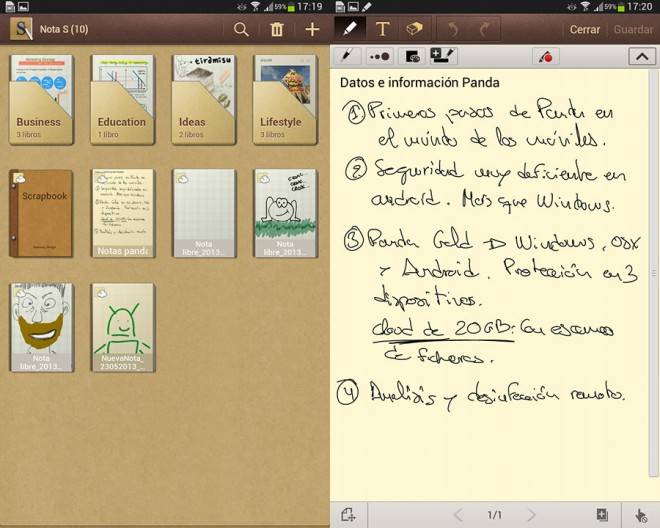Open pen type settings
The image size is (660, 528).
[x=347, y=56]
